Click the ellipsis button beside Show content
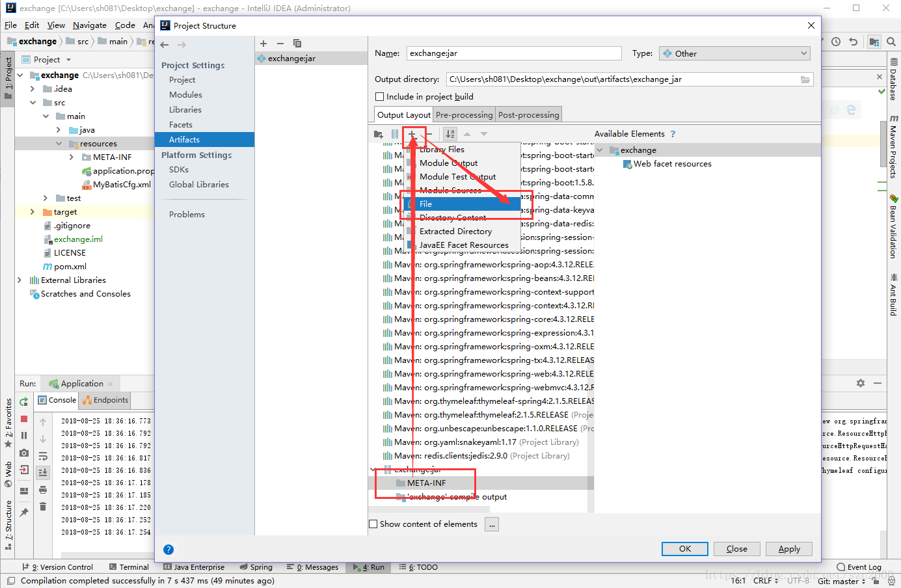Screen dimensions: 901x588 pos(492,524)
